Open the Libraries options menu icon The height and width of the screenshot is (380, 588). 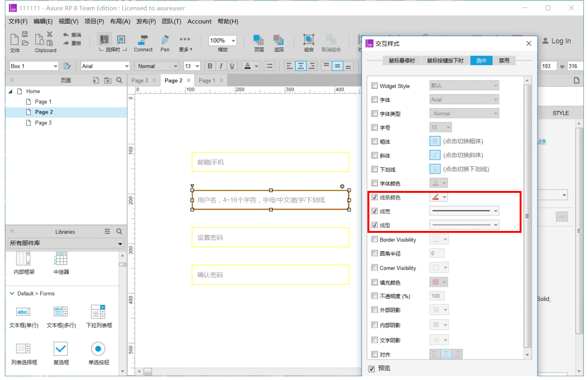click(107, 231)
